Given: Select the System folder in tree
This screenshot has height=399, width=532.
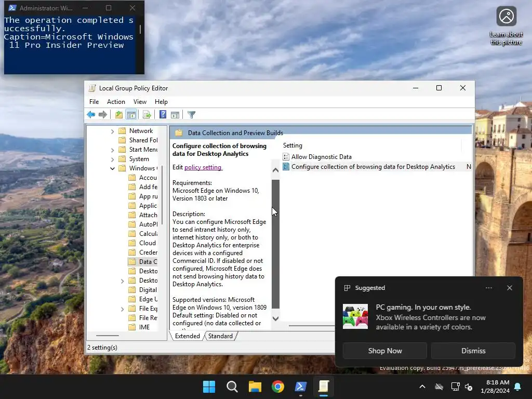Looking at the screenshot, I should point(139,159).
